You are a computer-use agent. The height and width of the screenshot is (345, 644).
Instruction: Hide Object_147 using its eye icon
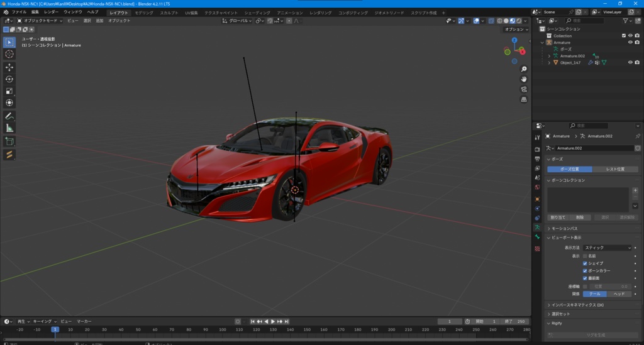[630, 62]
